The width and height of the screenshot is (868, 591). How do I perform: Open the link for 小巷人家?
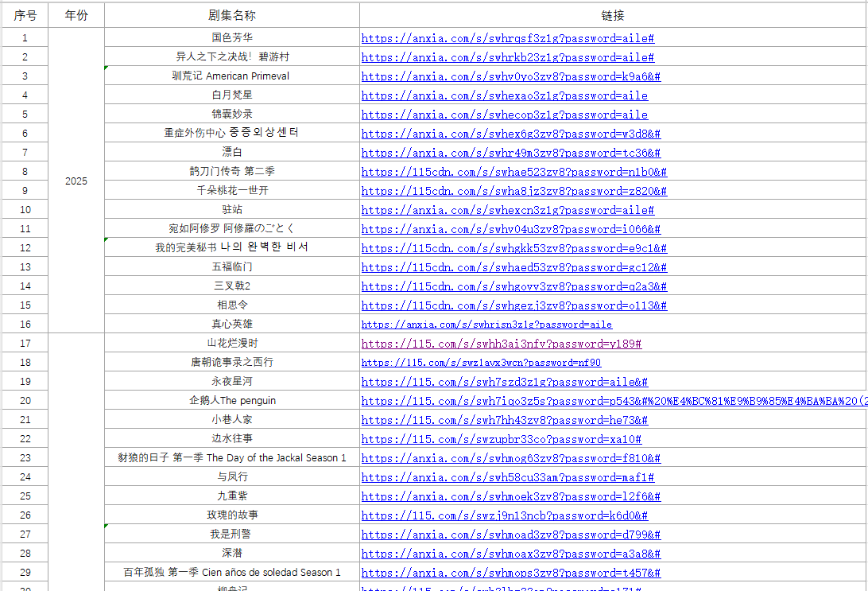pyautogui.click(x=504, y=421)
